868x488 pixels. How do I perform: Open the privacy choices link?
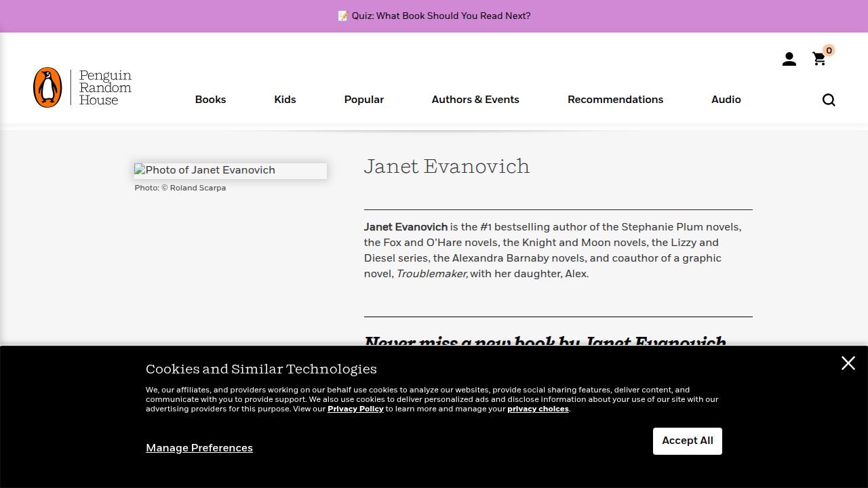[538, 409]
